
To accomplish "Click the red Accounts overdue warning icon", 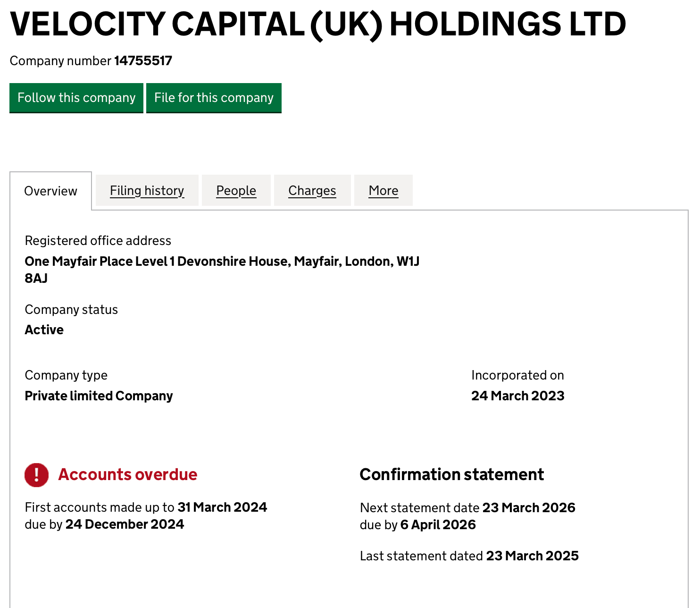I will pyautogui.click(x=36, y=474).
